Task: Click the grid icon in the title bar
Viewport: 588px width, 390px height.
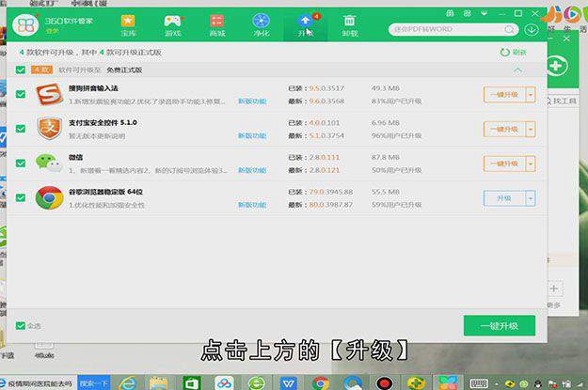Action: click(468, 13)
